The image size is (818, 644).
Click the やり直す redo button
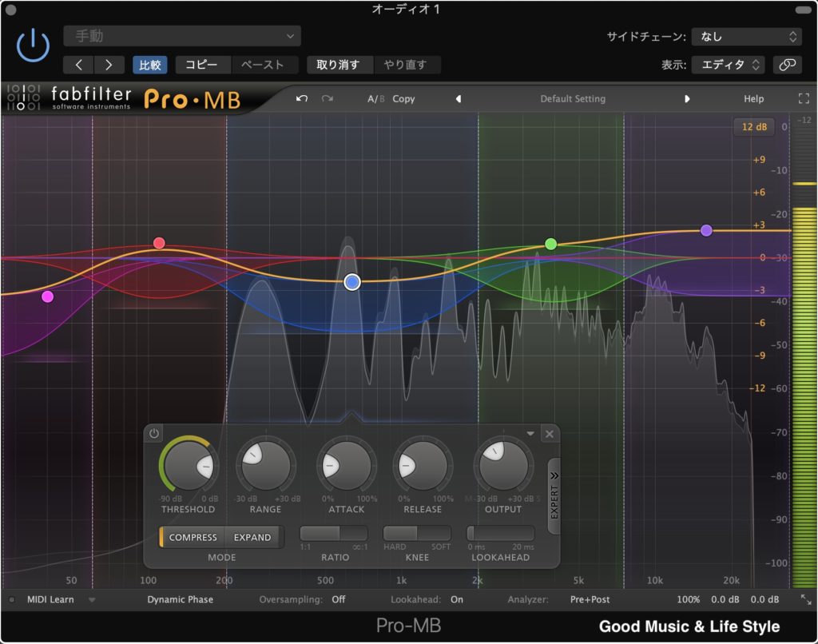[x=405, y=65]
